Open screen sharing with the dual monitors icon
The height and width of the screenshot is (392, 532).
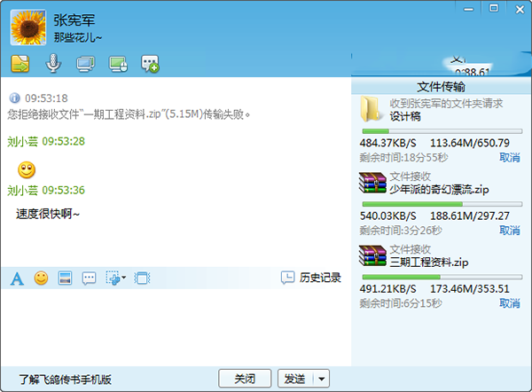85,64
